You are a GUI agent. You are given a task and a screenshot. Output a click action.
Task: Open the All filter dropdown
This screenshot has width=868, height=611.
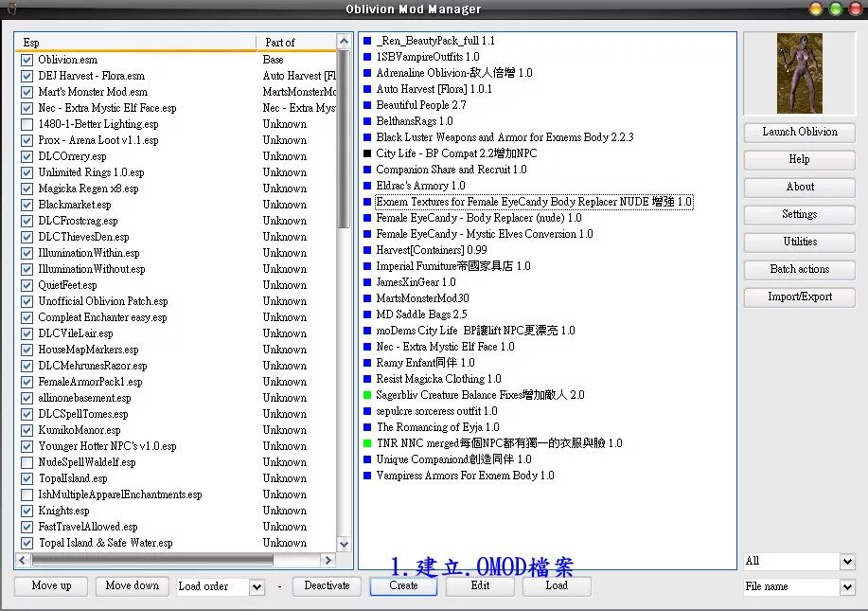847,561
